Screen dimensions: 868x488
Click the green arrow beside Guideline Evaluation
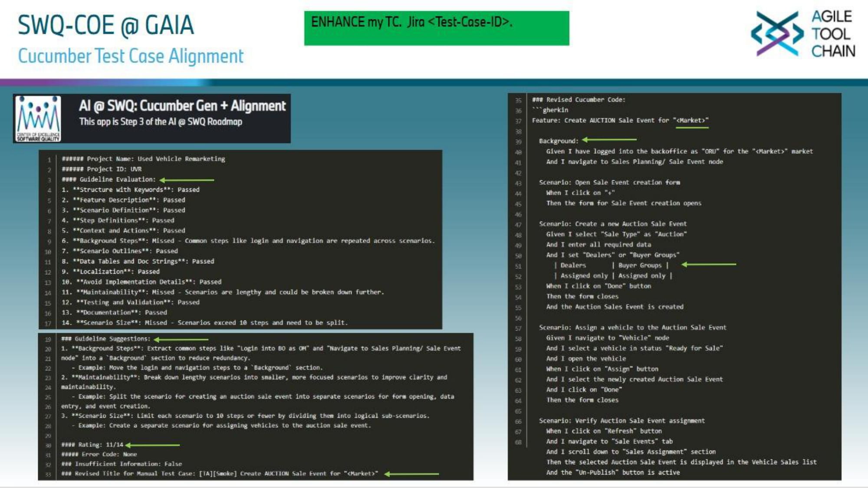(x=187, y=180)
